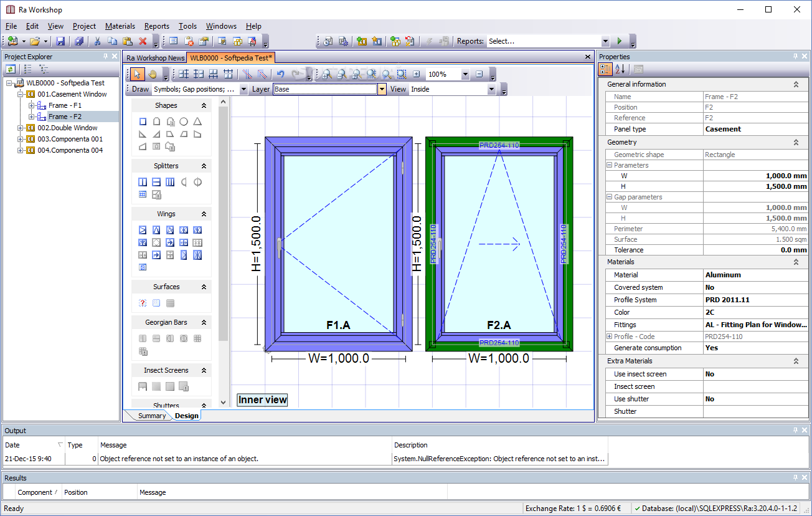The image size is (812, 516).
Task: Open the Reports Select dropdown
Action: 605,41
